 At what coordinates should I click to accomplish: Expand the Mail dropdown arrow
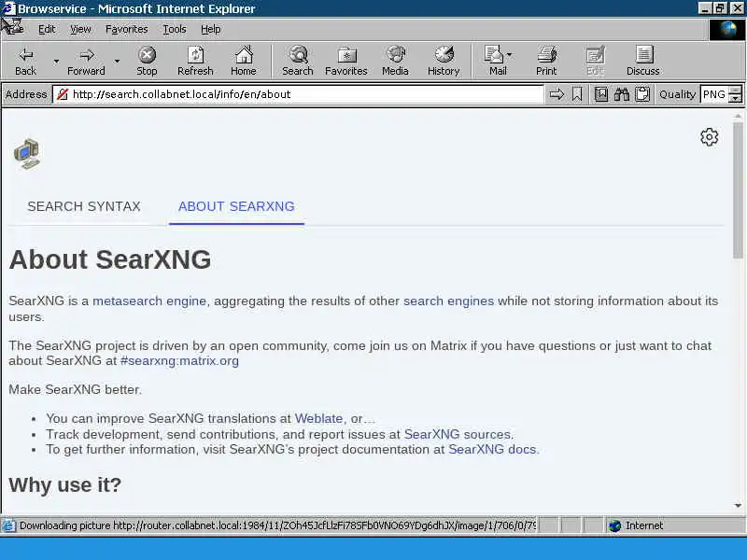tap(510, 55)
